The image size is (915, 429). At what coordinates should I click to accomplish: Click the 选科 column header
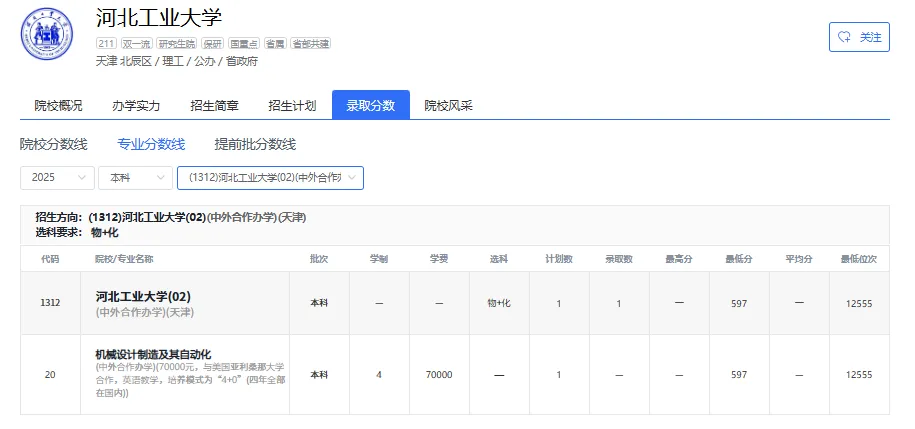click(x=499, y=259)
